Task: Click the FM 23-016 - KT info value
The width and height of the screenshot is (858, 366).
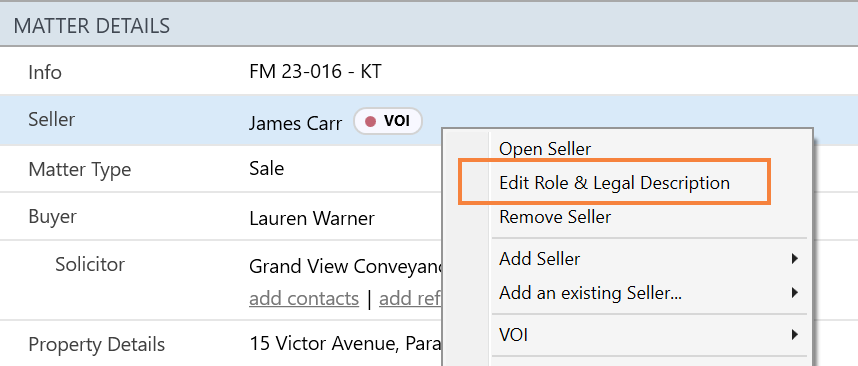Action: click(x=315, y=72)
